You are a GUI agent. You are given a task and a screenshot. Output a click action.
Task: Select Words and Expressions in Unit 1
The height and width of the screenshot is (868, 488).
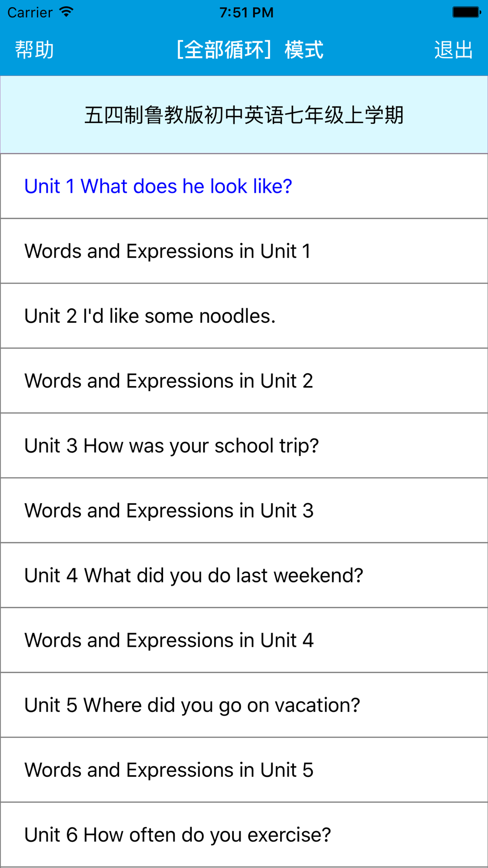click(244, 251)
